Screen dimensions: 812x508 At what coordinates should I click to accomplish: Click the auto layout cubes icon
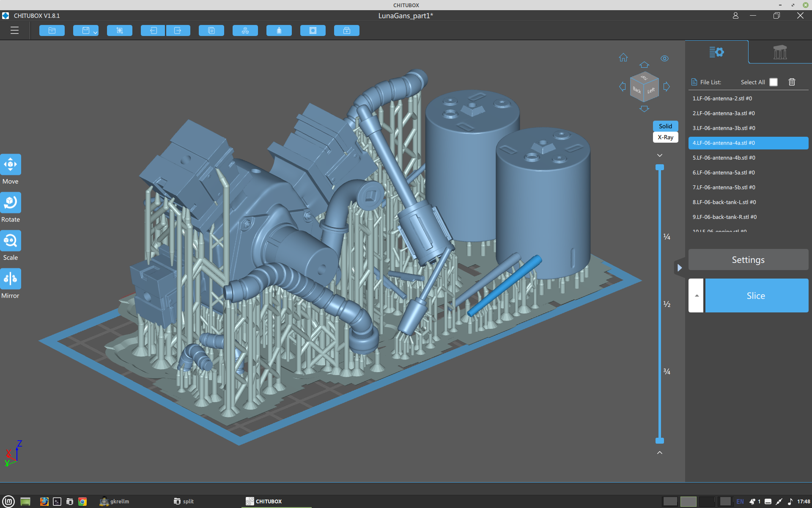(x=245, y=30)
